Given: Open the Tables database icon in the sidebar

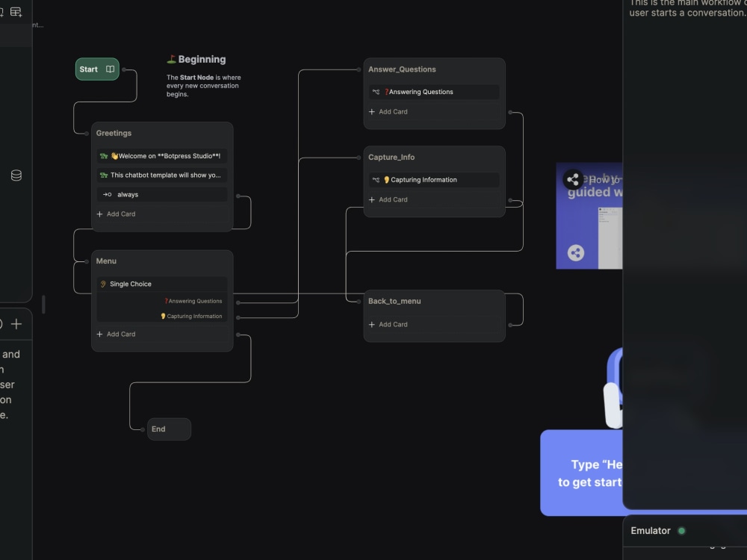Looking at the screenshot, I should [x=16, y=175].
